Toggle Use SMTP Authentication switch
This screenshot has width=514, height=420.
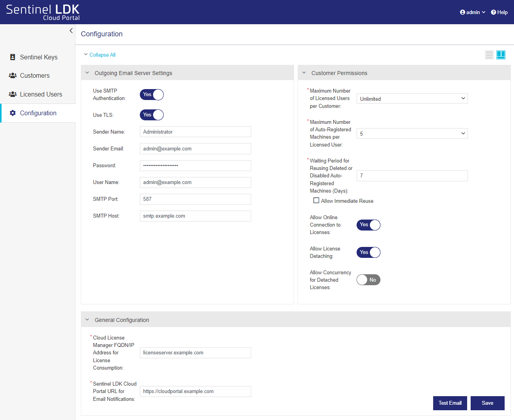[x=152, y=95]
